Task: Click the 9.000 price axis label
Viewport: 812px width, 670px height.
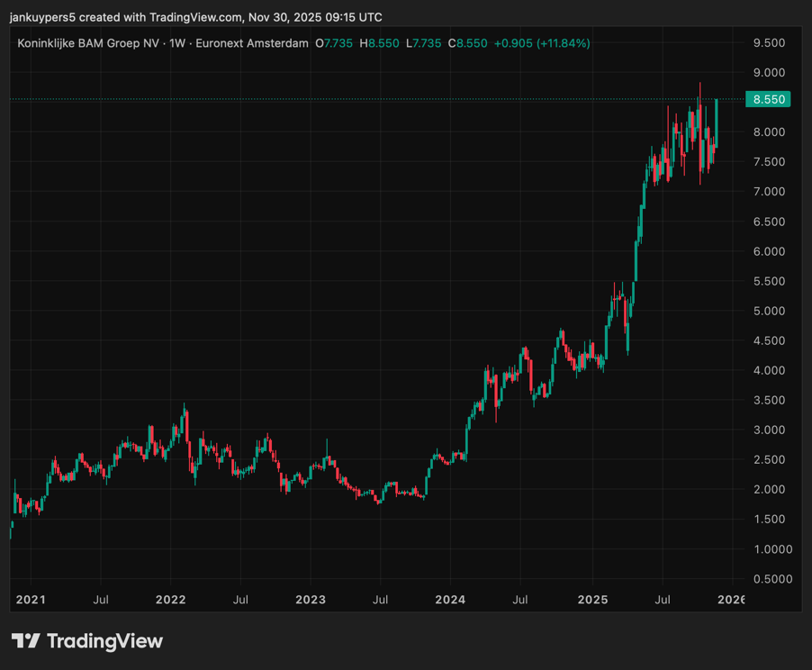Action: tap(769, 73)
